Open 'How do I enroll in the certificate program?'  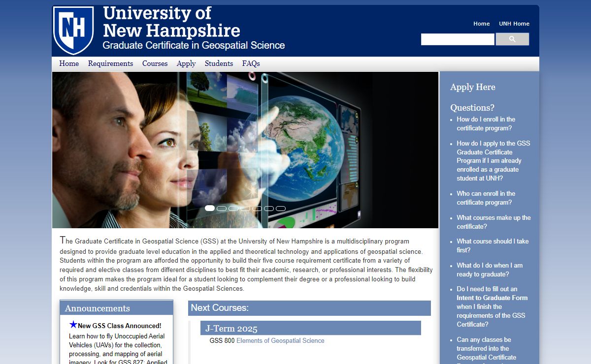click(486, 123)
